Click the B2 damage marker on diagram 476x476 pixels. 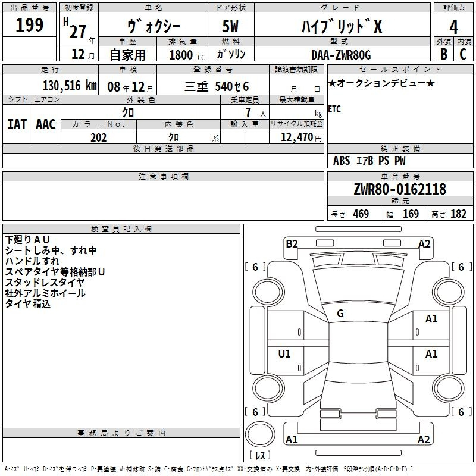[x=292, y=243]
